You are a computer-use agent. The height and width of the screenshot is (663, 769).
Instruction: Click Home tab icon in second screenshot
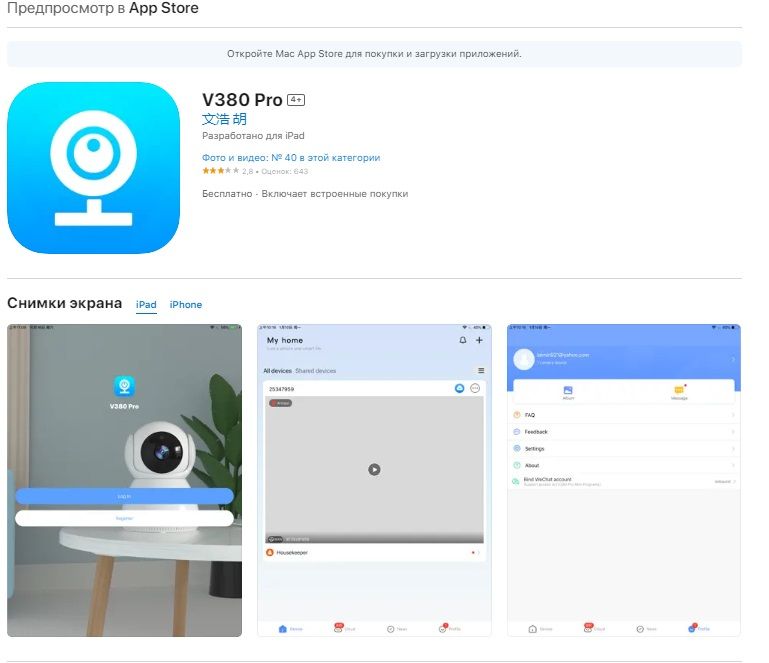[x=282, y=629]
